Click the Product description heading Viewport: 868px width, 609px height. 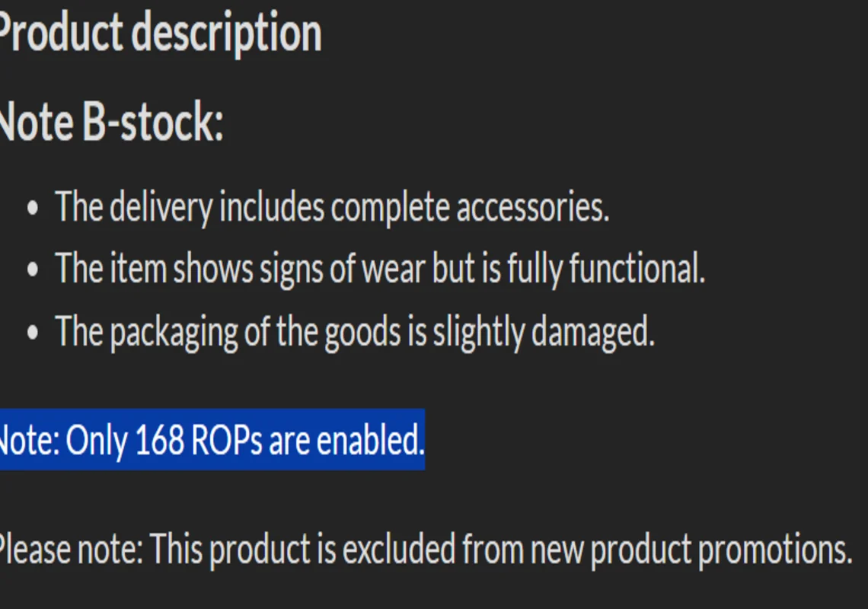click(160, 34)
